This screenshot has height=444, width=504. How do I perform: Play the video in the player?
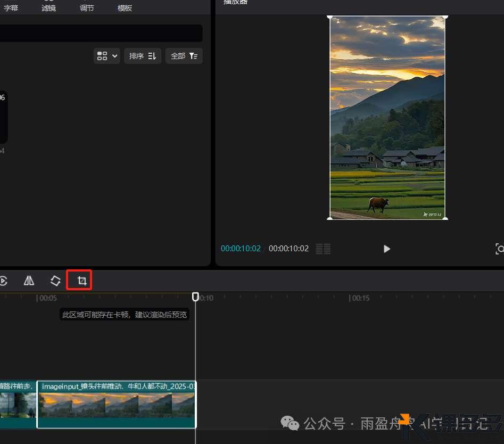387,249
